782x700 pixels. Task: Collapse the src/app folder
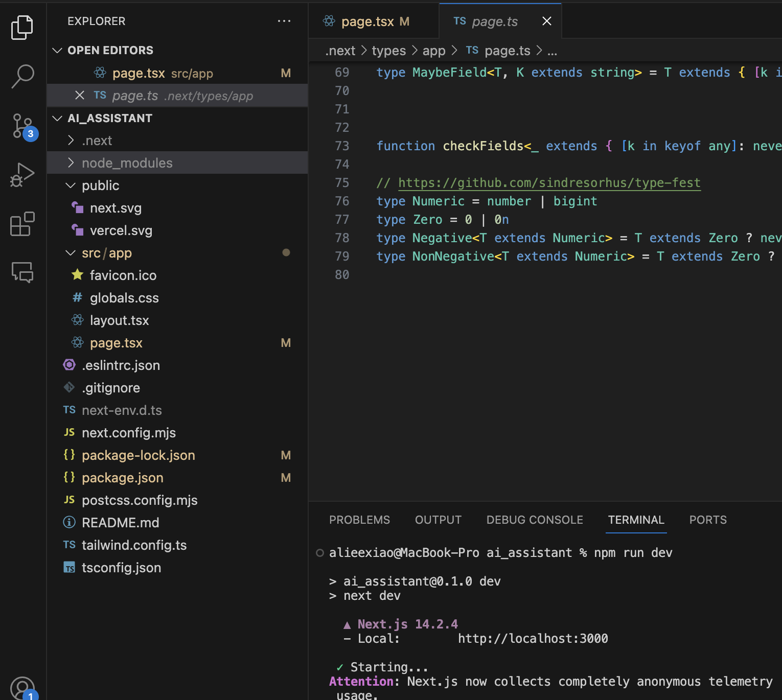pos(71,253)
